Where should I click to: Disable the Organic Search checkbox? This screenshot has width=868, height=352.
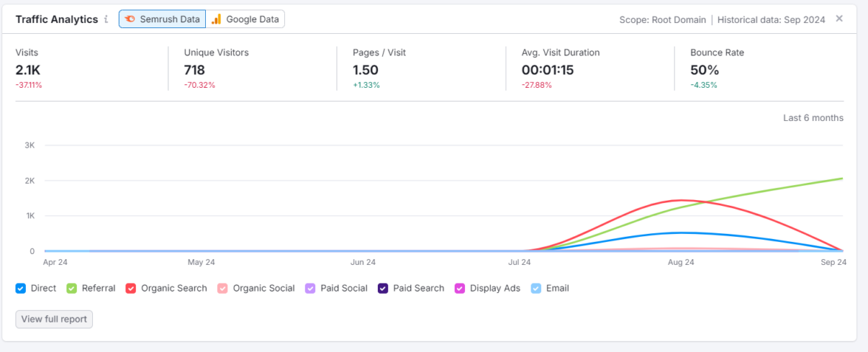click(131, 289)
